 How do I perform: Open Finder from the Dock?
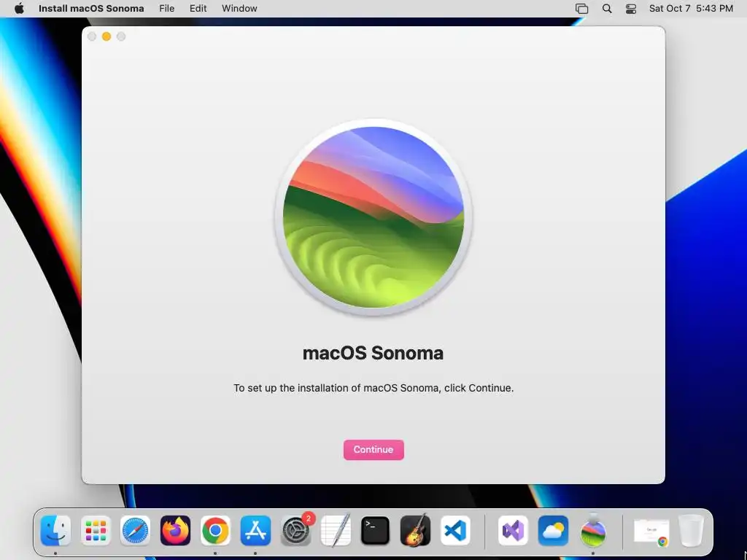point(55,531)
